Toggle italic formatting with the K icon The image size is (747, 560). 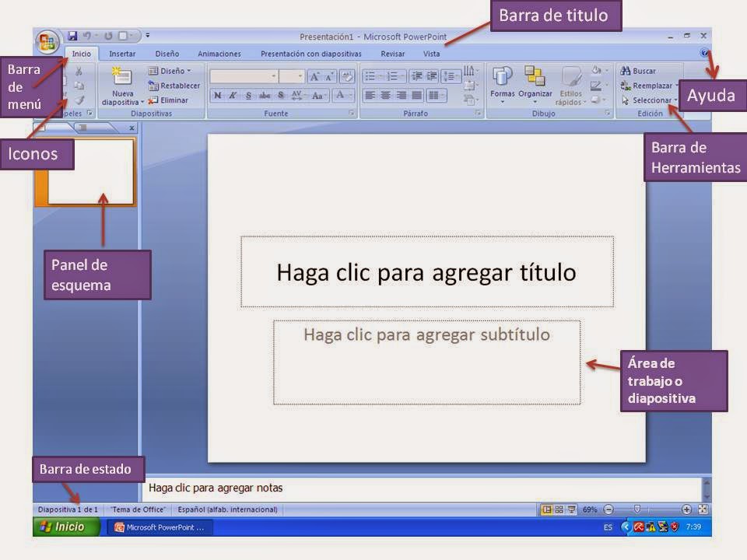pyautogui.click(x=233, y=96)
